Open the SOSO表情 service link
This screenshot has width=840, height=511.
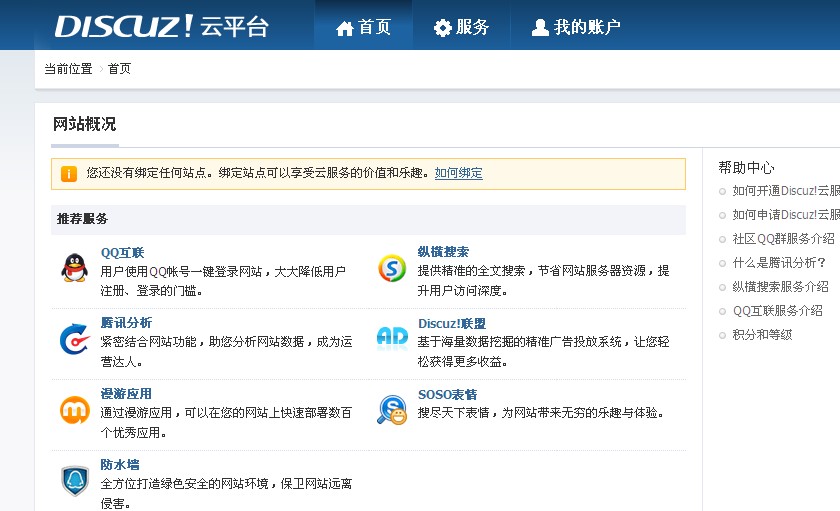(447, 395)
